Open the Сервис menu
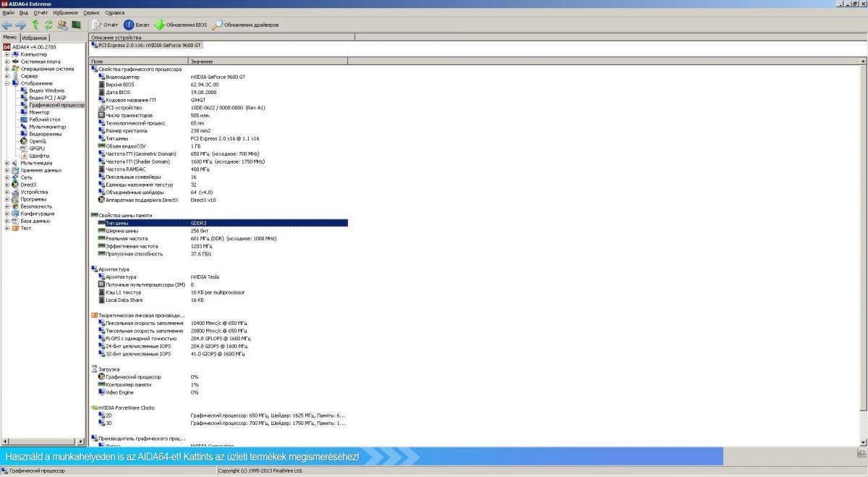Viewport: 868px width, 477px height. coord(92,12)
